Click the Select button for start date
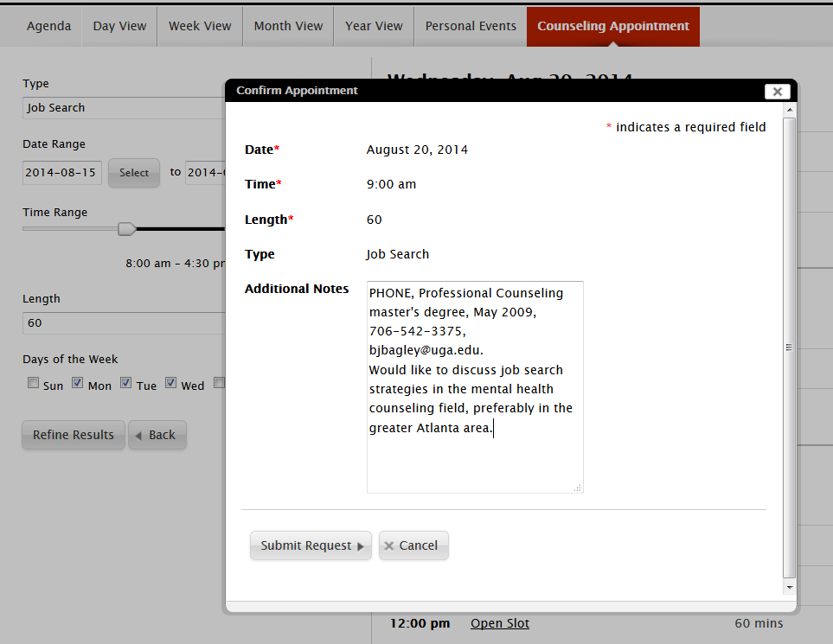Screen dimensions: 833x644 pos(134,173)
